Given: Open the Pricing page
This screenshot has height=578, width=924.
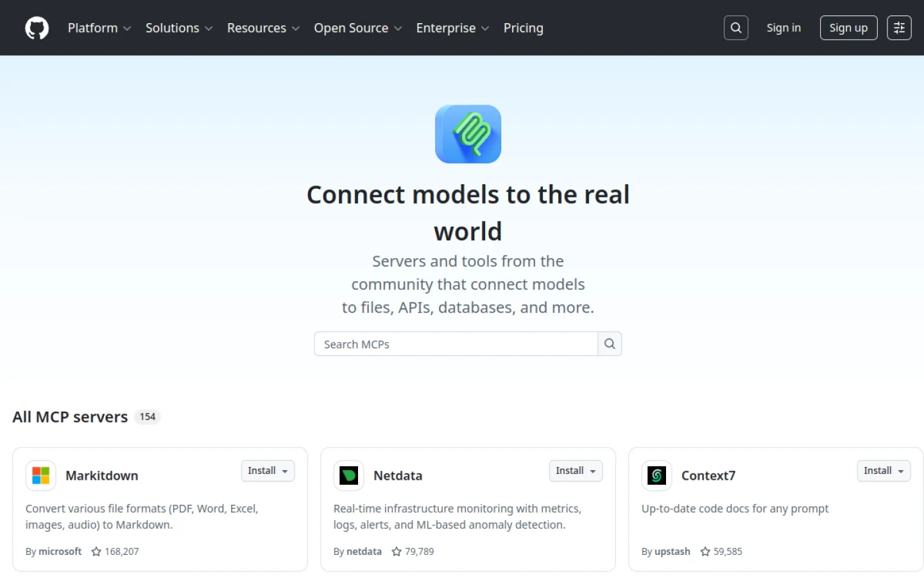Looking at the screenshot, I should [x=523, y=28].
